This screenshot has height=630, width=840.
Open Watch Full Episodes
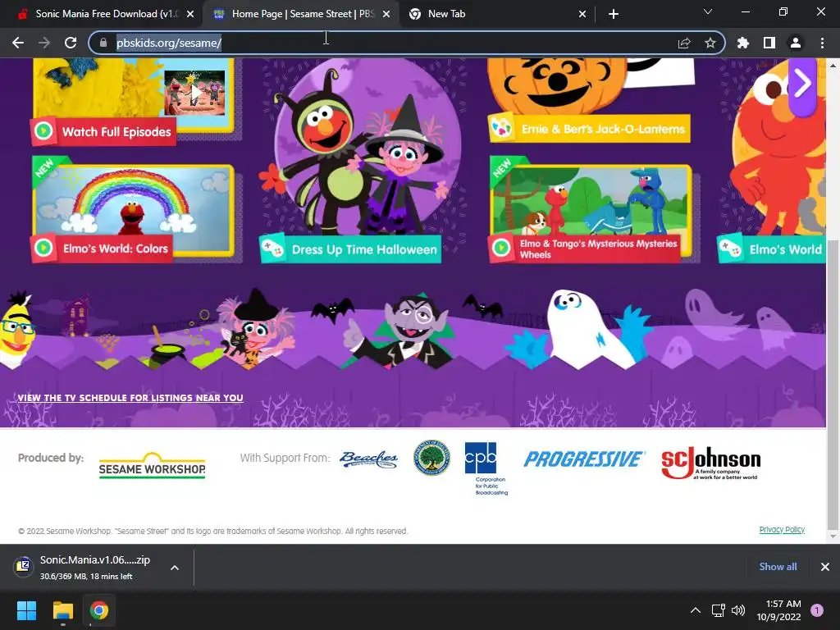[103, 132]
